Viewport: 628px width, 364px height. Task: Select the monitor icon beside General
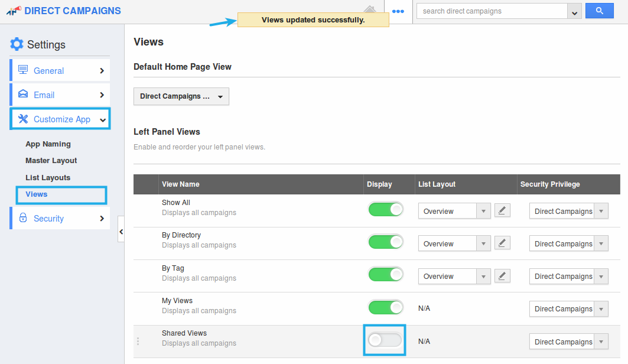(23, 70)
